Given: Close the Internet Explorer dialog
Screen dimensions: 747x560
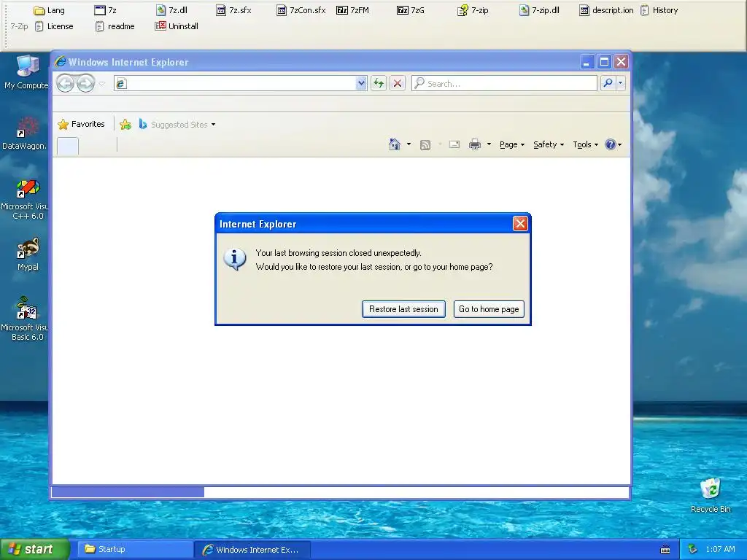Looking at the screenshot, I should 519,223.
